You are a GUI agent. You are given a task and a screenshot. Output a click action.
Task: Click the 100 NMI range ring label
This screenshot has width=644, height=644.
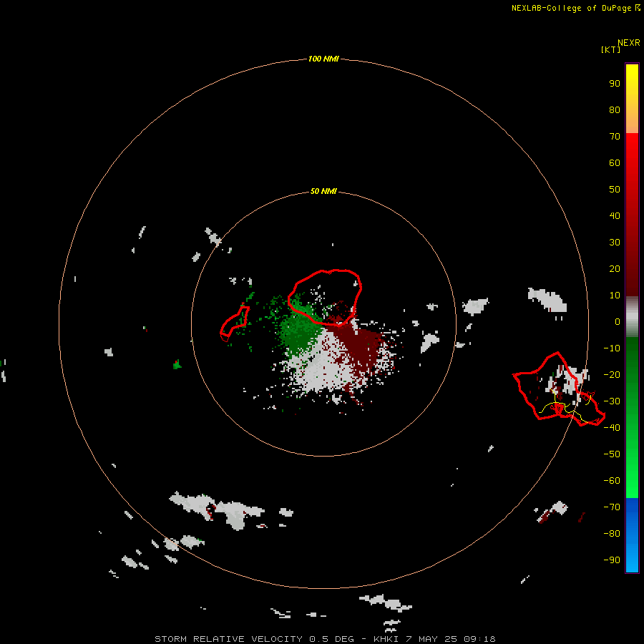[323, 59]
